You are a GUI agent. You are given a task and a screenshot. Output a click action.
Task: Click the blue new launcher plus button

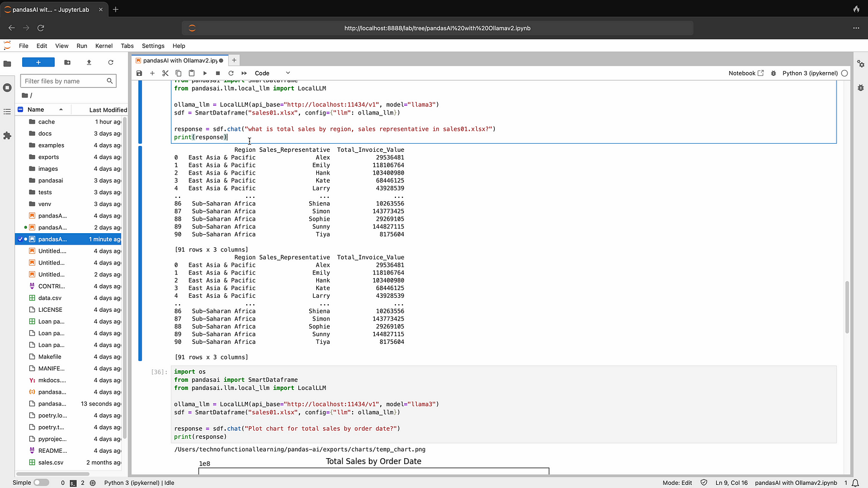pyautogui.click(x=38, y=62)
